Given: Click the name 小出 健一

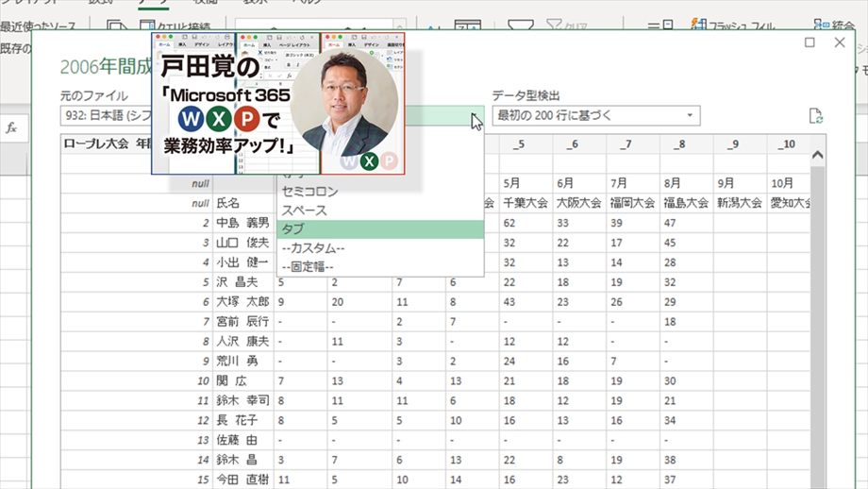Looking at the screenshot, I should coord(242,262).
